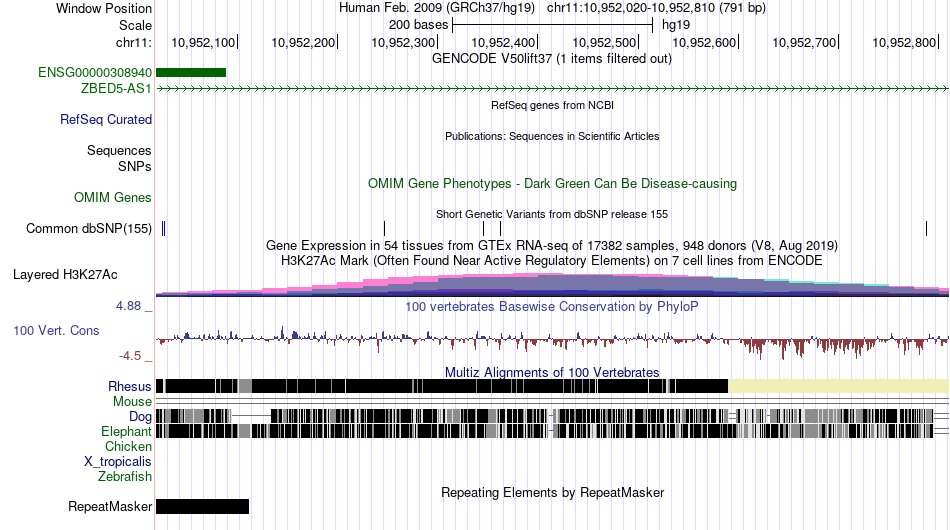Click the dbSNP tick below 10,952,300
This screenshot has width=950, height=530.
tap(385, 228)
